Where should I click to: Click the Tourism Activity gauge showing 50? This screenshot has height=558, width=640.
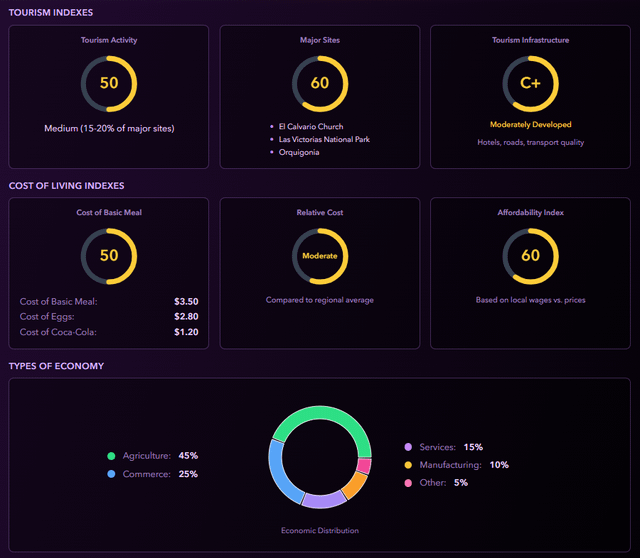coord(109,84)
